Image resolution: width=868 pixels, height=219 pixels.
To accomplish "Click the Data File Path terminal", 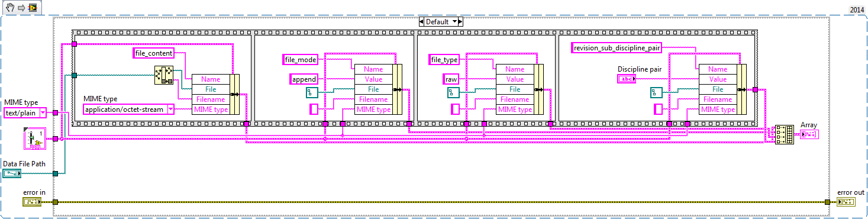I will [11, 173].
